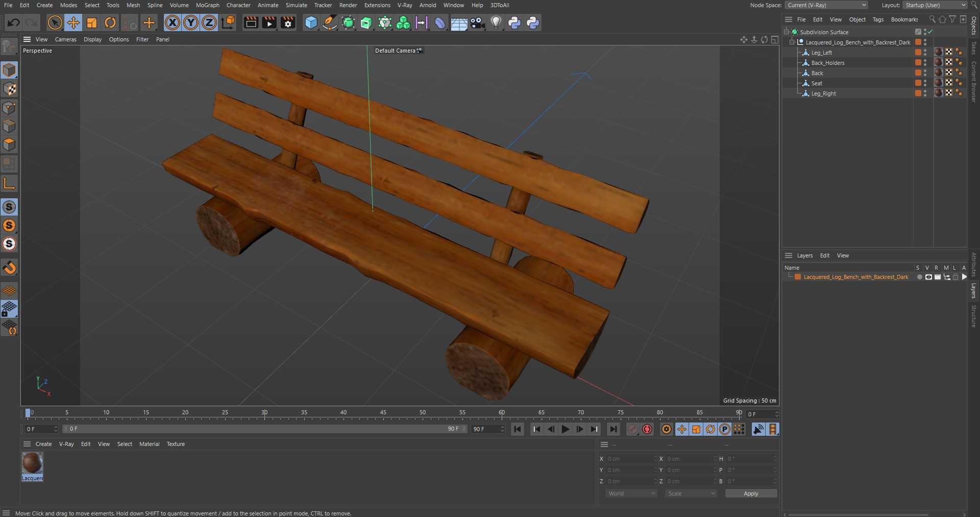Open the MoGraph menu
This screenshot has width=980, height=517.
207,5
